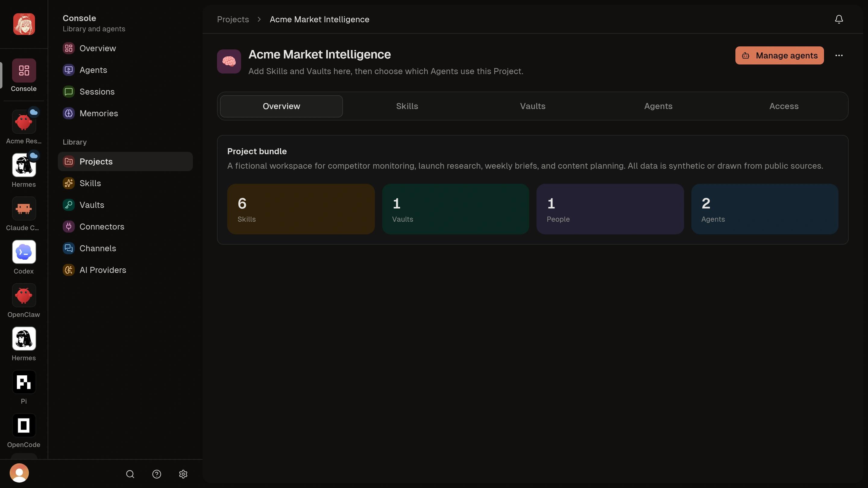Switch to the Vaults tab
This screenshot has height=488, width=868.
pos(533,106)
